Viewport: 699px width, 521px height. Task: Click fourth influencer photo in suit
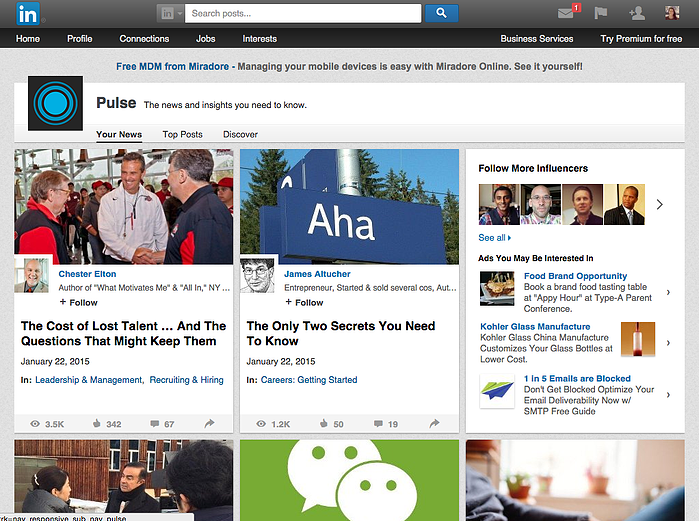point(624,205)
